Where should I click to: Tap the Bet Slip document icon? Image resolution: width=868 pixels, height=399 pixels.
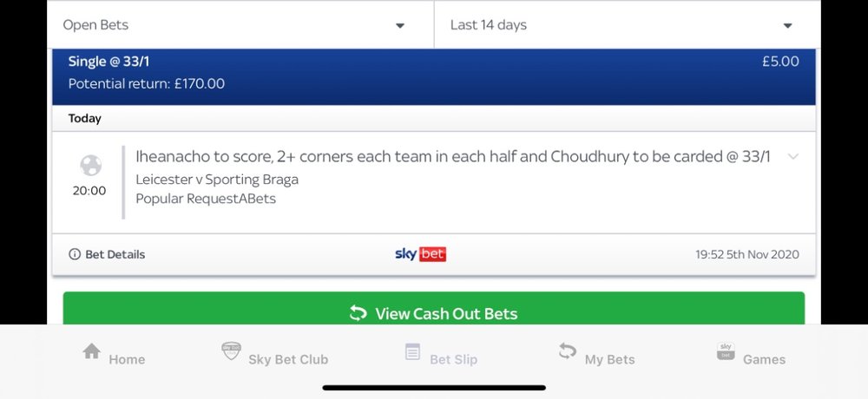click(412, 351)
